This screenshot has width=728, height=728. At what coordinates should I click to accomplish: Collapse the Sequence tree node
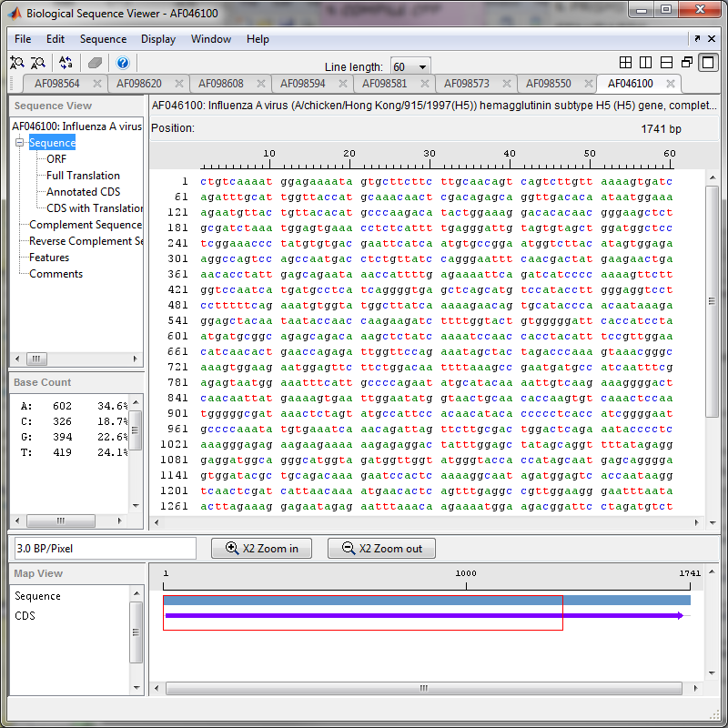point(20,143)
